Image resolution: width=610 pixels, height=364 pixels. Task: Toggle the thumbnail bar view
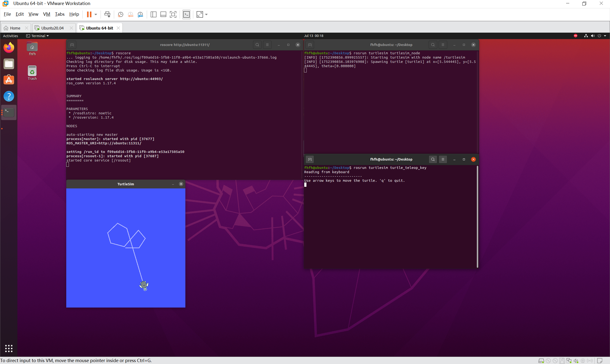pyautogui.click(x=163, y=15)
